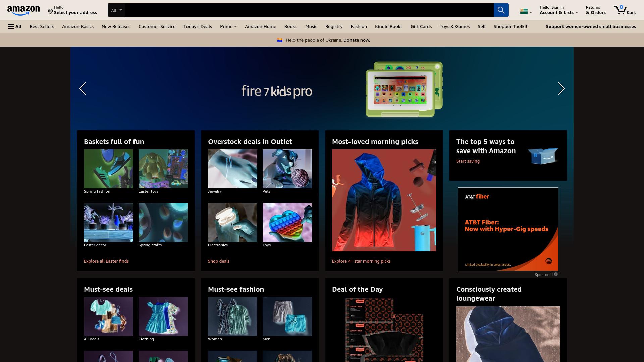Open Deal of the Day tissue image
The height and width of the screenshot is (362, 644).
point(384,330)
